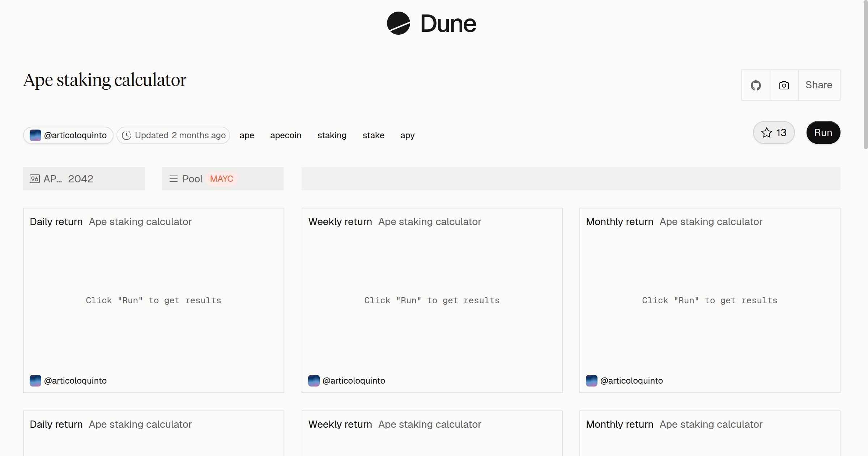Viewport: 868px width, 456px height.
Task: Select the apy tag
Action: point(407,135)
